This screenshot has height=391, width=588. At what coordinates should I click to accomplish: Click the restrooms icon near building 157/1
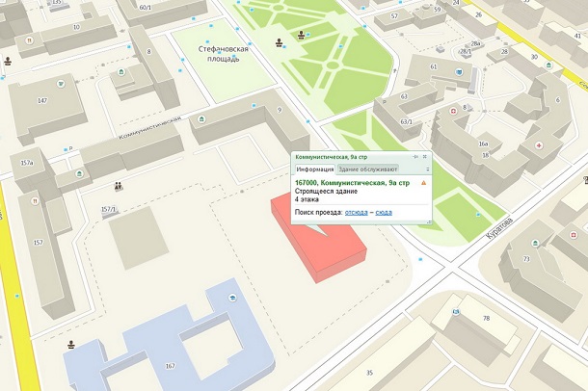119,186
